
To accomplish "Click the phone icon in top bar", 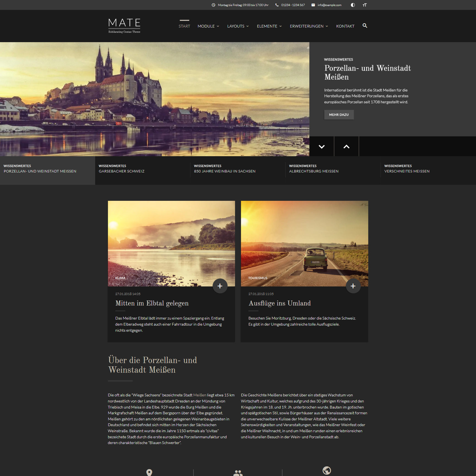I will (x=277, y=5).
